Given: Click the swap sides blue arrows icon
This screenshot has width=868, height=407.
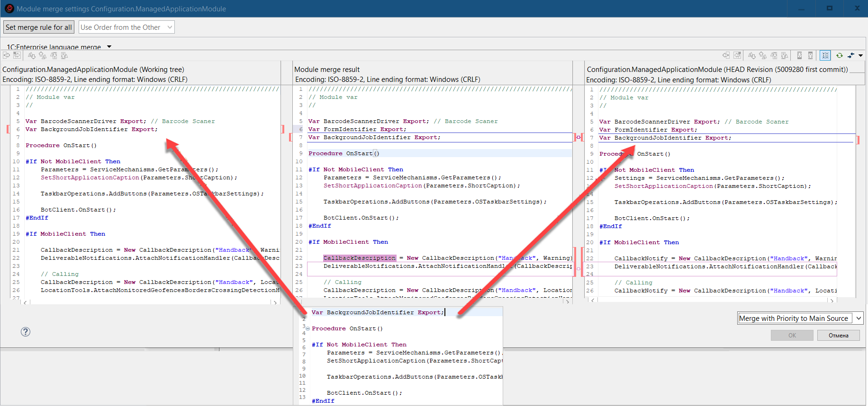Looking at the screenshot, I should (x=851, y=56).
